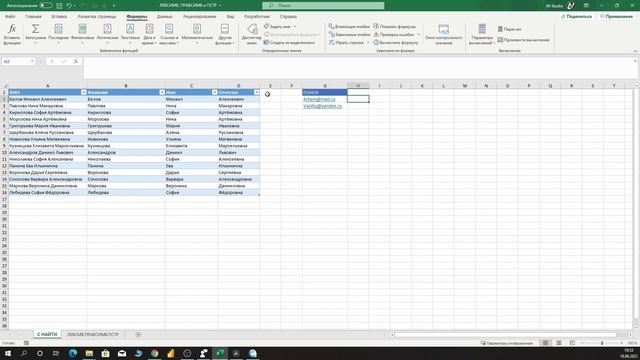This screenshot has height=360, width=640.
Task: Collapse the ribbon with the chevron
Action: [635, 51]
